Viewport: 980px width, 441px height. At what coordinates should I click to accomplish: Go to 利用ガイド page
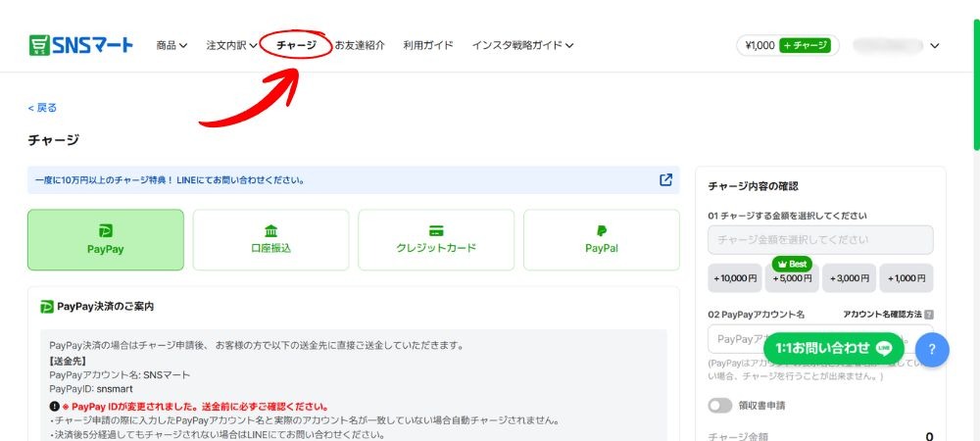tap(428, 45)
